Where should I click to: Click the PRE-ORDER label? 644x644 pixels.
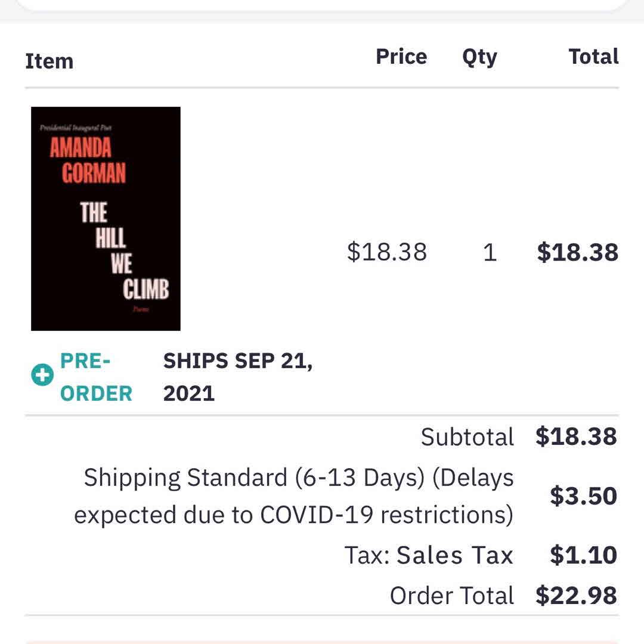point(96,377)
